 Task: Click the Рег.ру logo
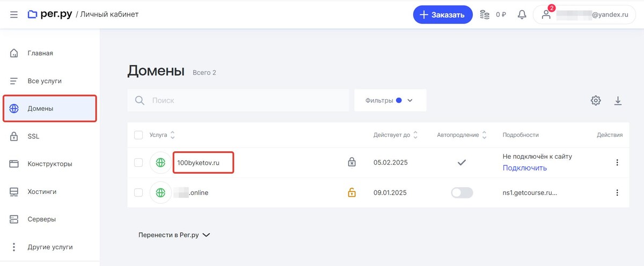(50, 14)
